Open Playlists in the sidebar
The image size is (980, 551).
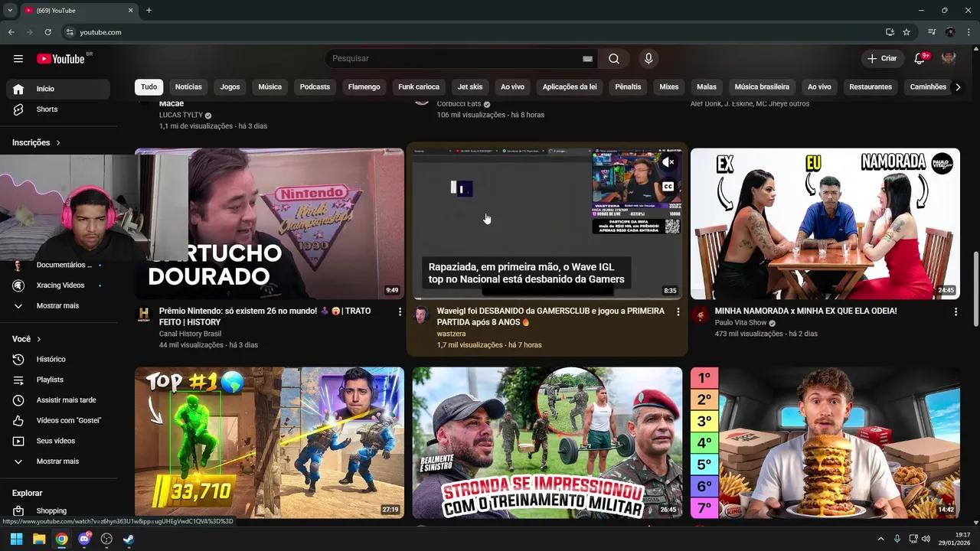point(58,380)
